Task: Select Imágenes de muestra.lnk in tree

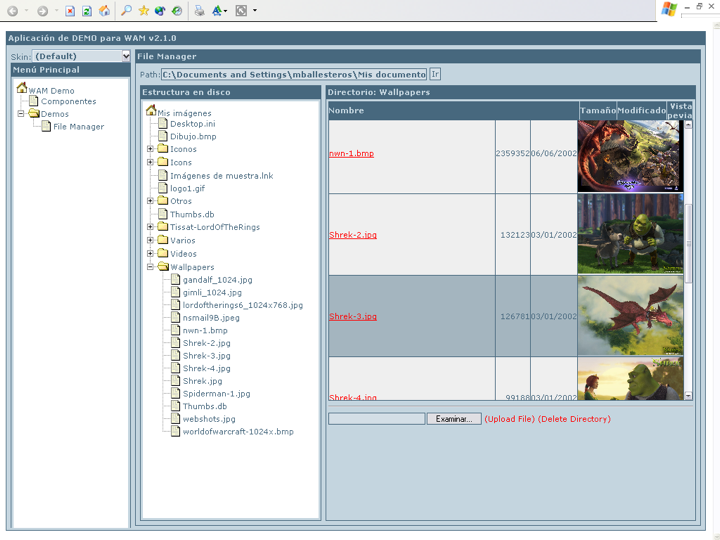Action: point(221,176)
